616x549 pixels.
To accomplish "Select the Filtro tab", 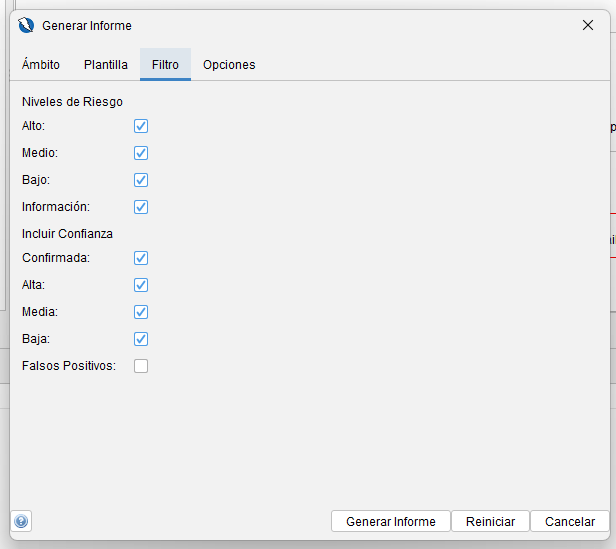I will pos(165,65).
